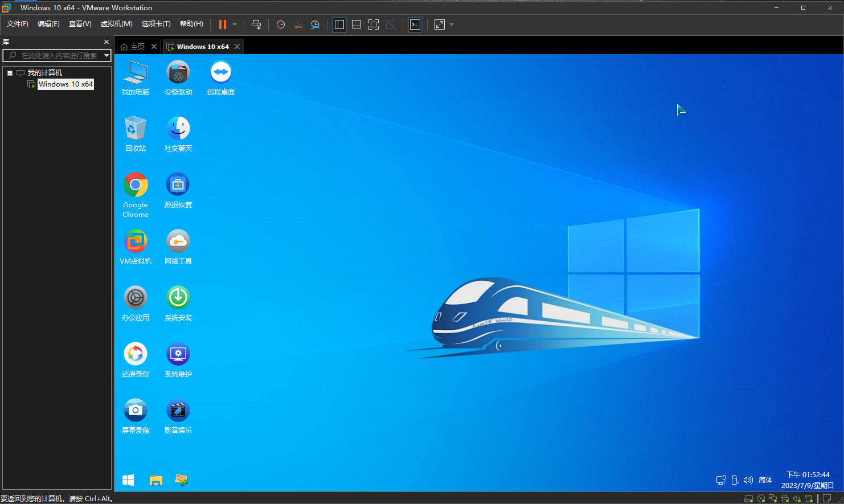Viewport: 844px width, 504px height.
Task: Open the power options dropdown next to pause
Action: click(x=235, y=24)
